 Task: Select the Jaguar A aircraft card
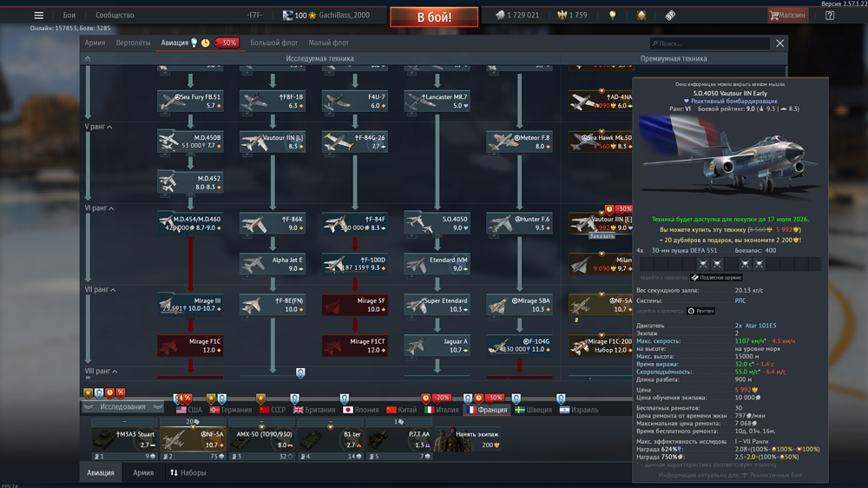(x=437, y=346)
